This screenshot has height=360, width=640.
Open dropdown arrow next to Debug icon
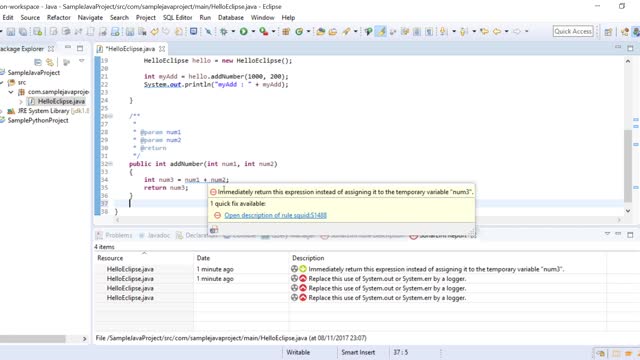click(x=233, y=31)
